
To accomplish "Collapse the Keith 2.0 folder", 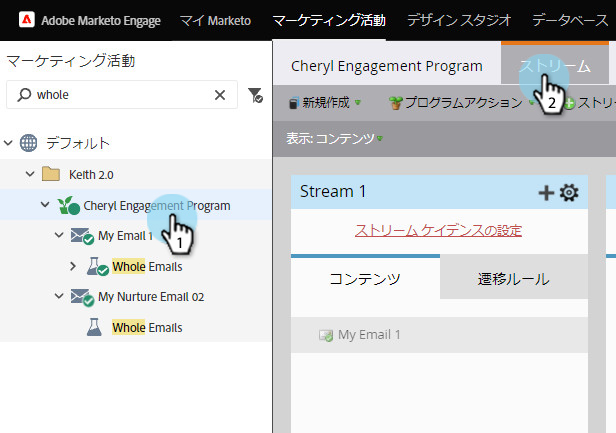I will pos(30,174).
